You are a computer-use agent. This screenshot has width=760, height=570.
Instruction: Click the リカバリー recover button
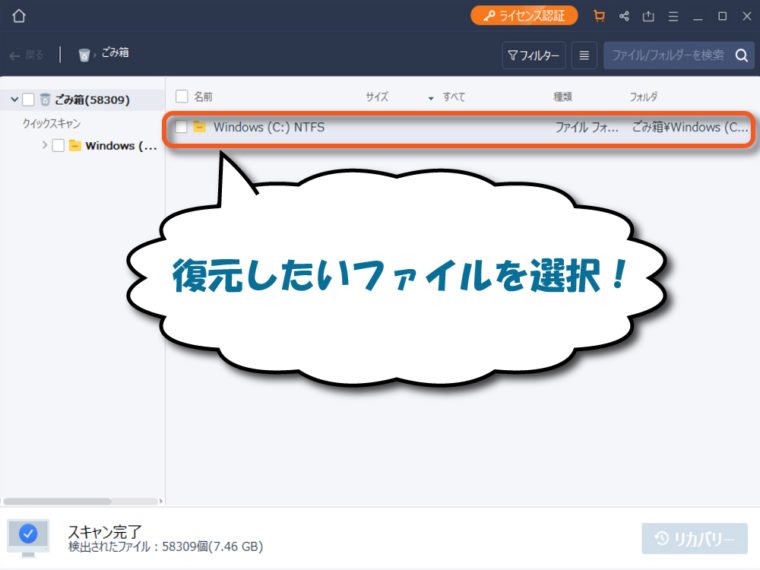[x=694, y=539]
